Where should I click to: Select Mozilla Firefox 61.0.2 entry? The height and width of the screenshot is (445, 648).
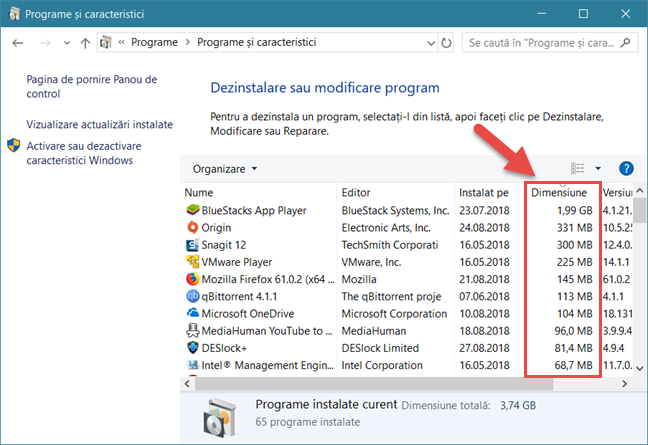click(x=407, y=279)
